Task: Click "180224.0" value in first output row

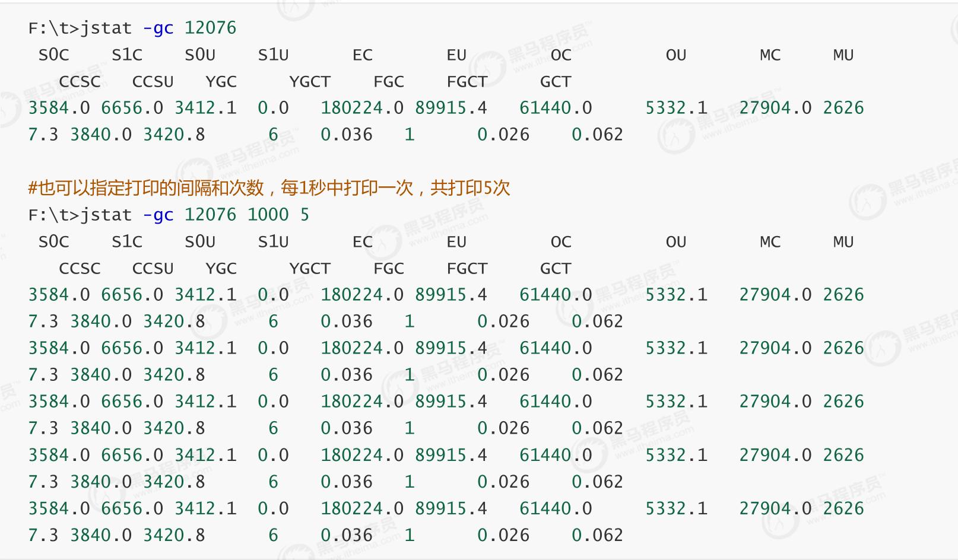Action: pos(362,108)
